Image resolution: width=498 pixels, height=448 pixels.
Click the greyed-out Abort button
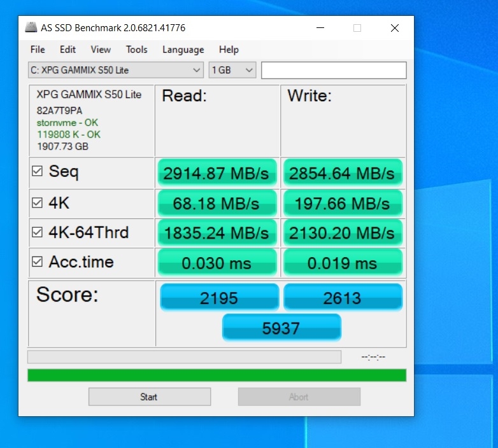pos(299,396)
